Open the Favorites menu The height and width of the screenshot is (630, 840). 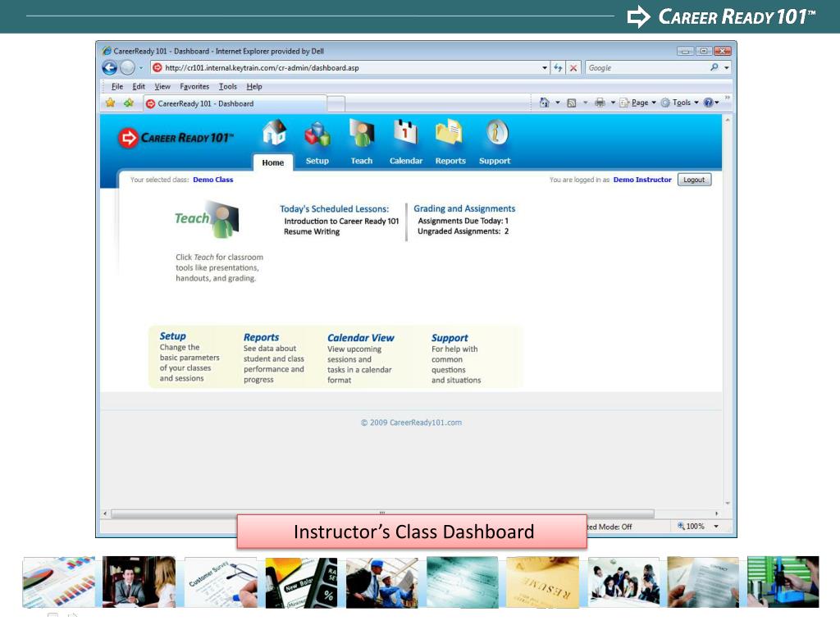(x=194, y=86)
